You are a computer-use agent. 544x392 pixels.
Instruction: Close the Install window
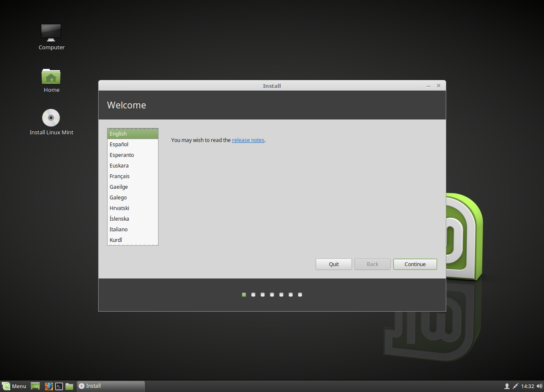coord(439,85)
